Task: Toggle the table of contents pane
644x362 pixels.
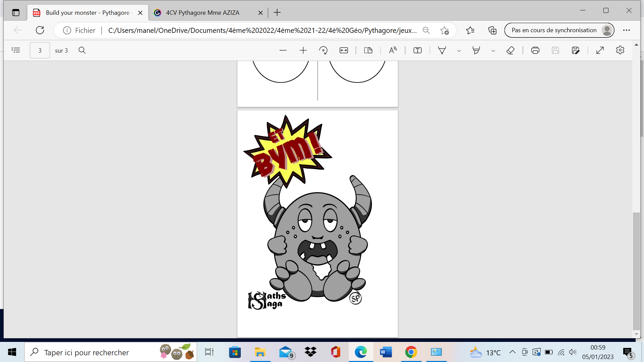Action: (16, 50)
